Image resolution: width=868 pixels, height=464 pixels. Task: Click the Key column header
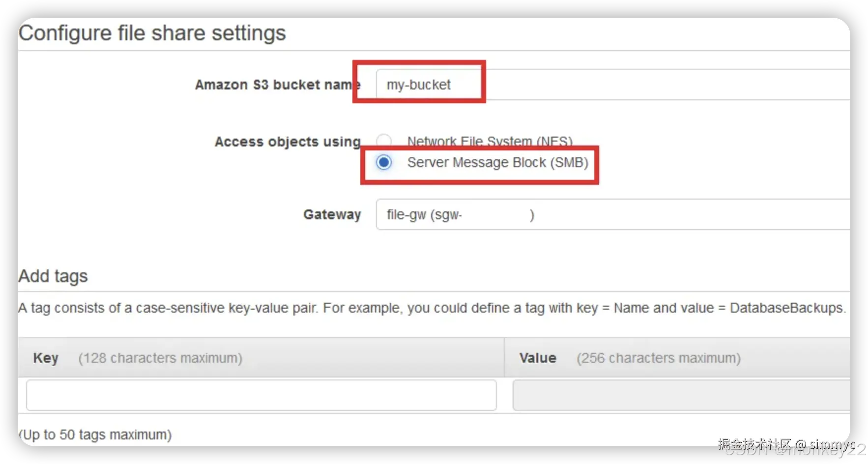46,358
